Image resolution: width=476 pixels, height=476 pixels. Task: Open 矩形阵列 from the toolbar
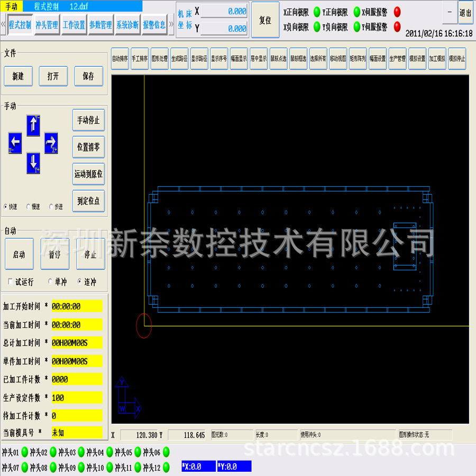coord(358,59)
